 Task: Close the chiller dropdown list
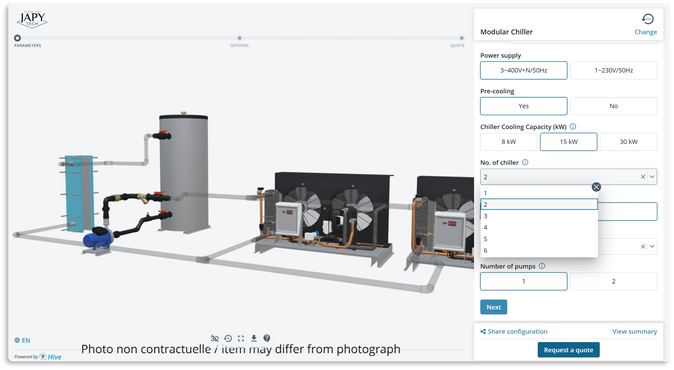point(596,187)
